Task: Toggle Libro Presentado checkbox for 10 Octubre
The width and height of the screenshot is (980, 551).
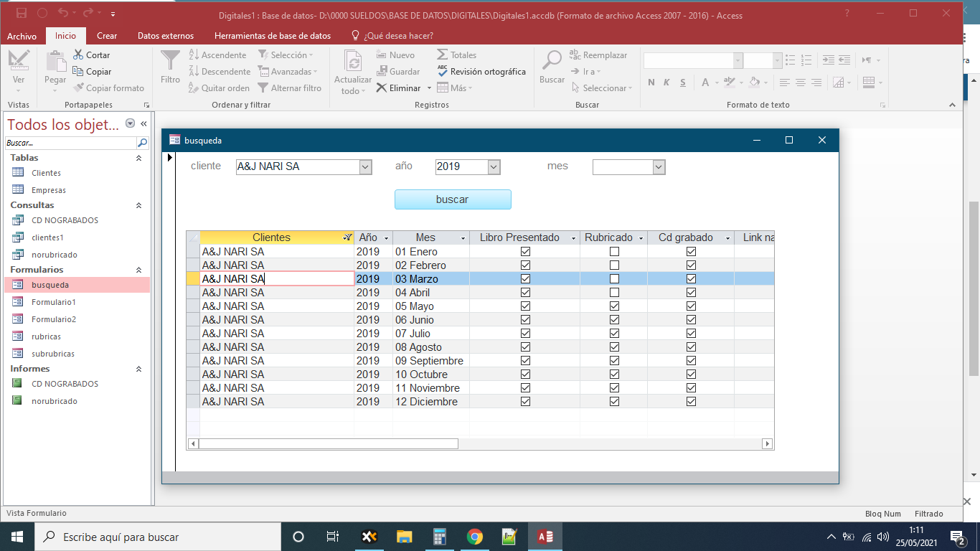Action: pyautogui.click(x=525, y=375)
